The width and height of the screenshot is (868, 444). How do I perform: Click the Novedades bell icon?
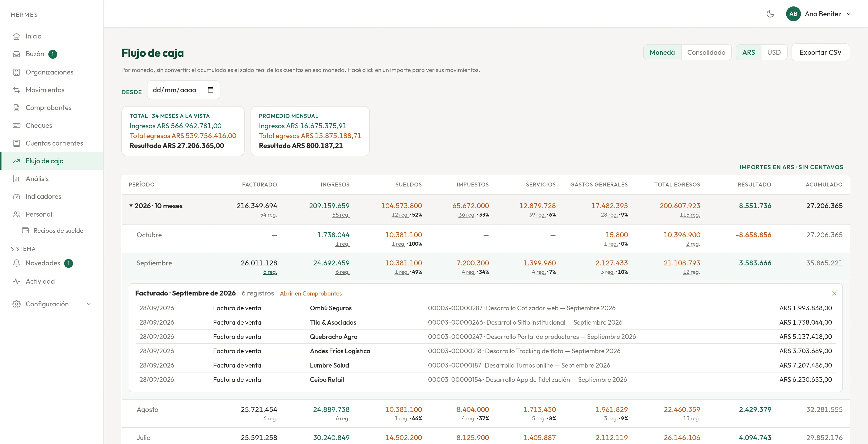[x=17, y=263]
